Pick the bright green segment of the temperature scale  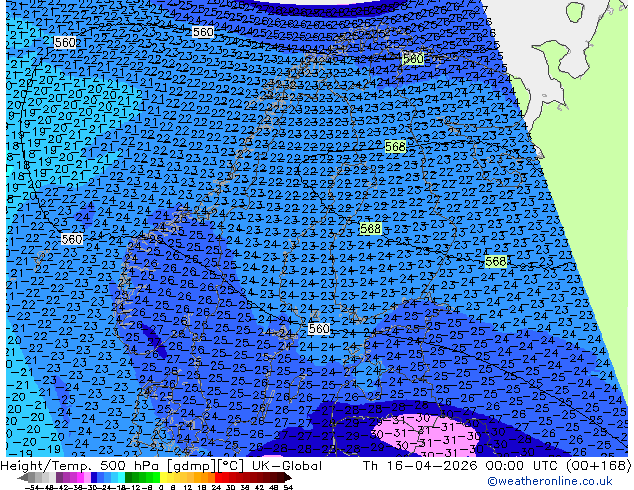click(x=156, y=478)
